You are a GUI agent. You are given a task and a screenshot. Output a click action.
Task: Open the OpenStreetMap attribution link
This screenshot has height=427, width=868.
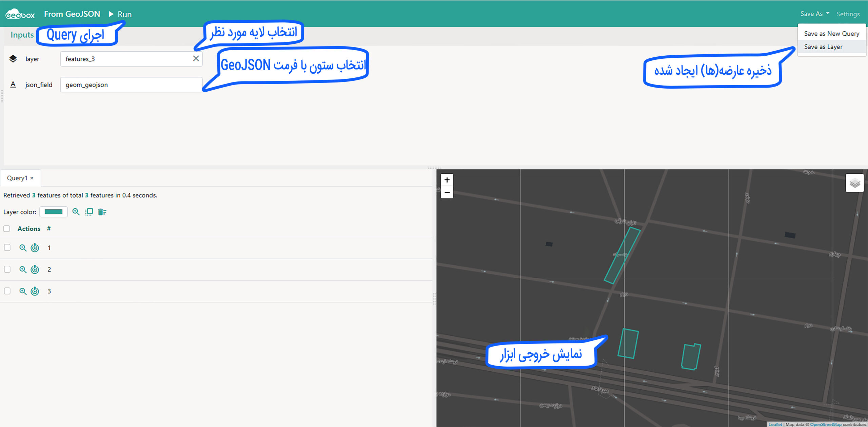(x=826, y=424)
